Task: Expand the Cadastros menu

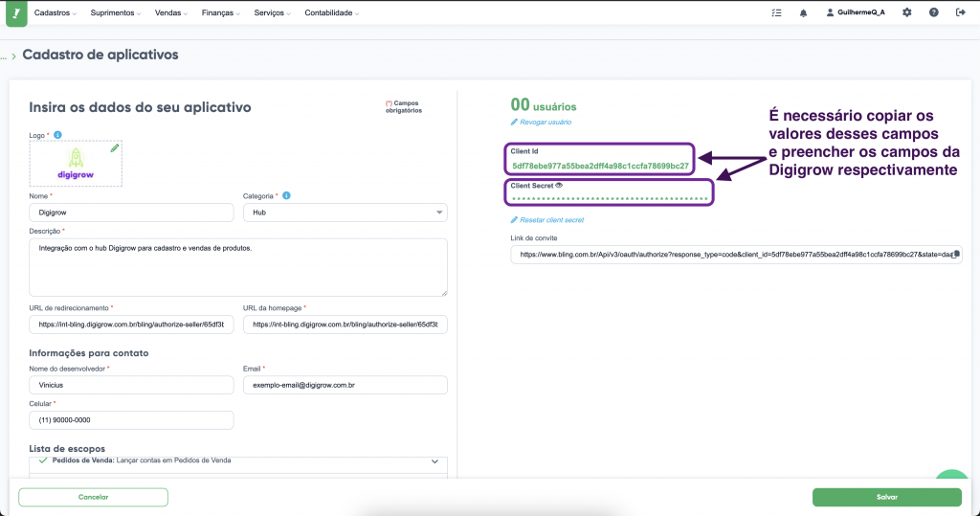Action: [x=57, y=13]
